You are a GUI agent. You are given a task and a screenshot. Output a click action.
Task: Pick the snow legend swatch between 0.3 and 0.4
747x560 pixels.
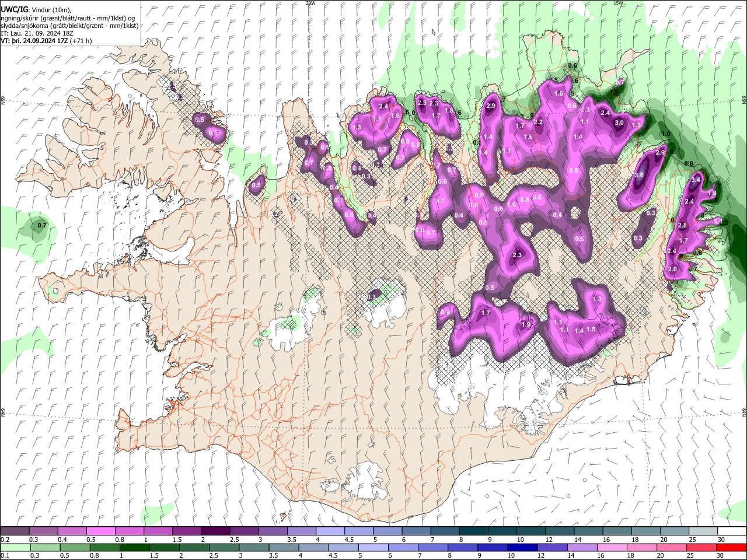tap(43, 531)
